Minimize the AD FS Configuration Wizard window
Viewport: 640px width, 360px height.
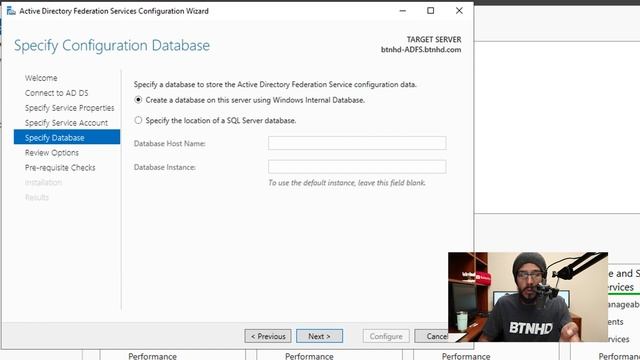403,11
